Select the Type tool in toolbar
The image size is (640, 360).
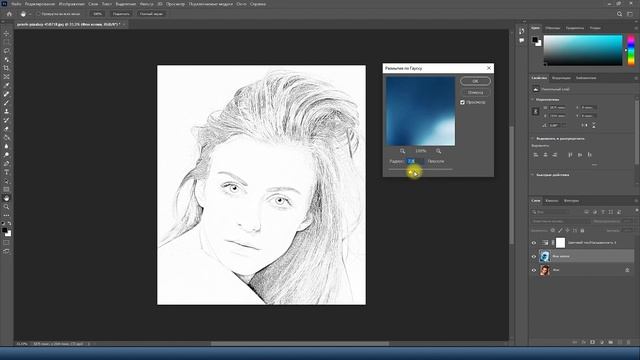pos(6,172)
